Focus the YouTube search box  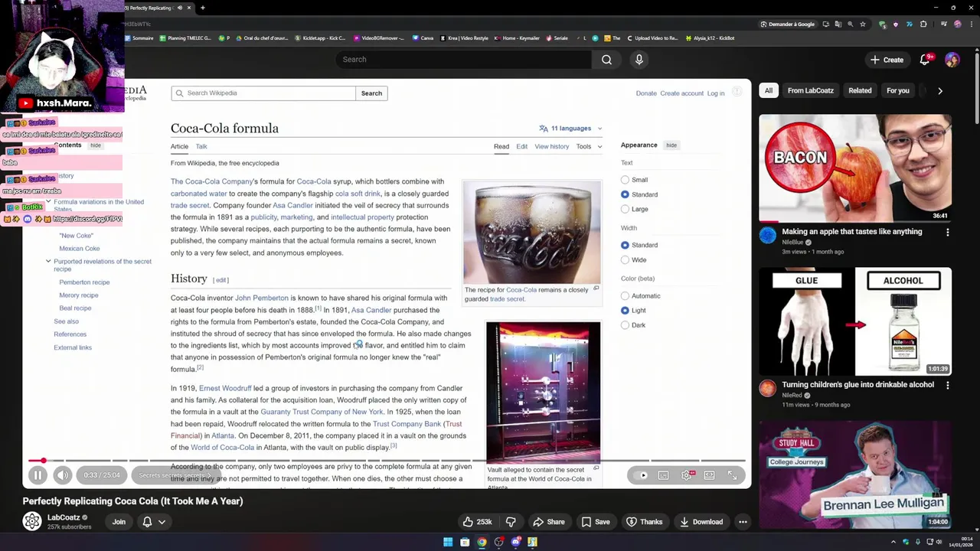[x=462, y=60]
